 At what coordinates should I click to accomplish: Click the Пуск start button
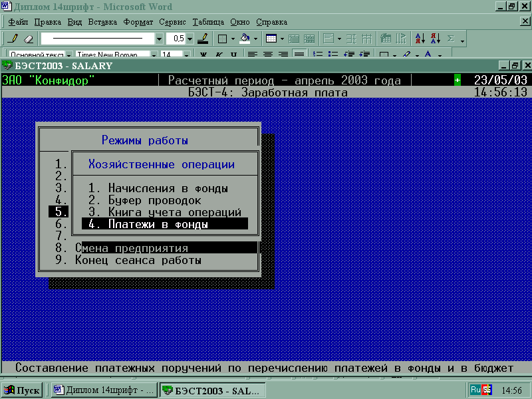22,390
